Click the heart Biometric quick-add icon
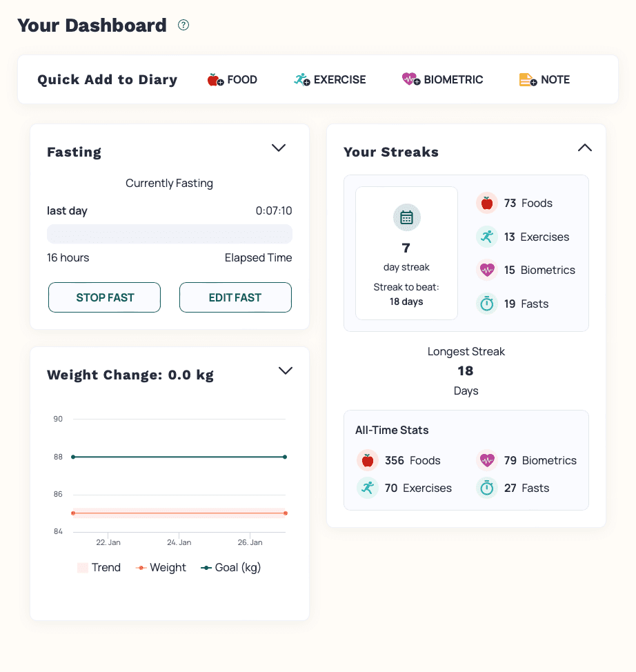Image resolution: width=636 pixels, height=672 pixels. 411,80
